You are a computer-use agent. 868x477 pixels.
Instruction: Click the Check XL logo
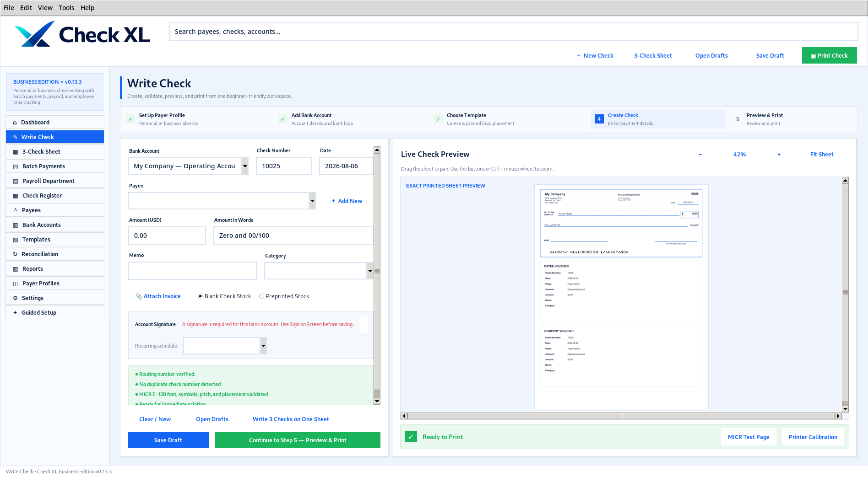point(82,34)
